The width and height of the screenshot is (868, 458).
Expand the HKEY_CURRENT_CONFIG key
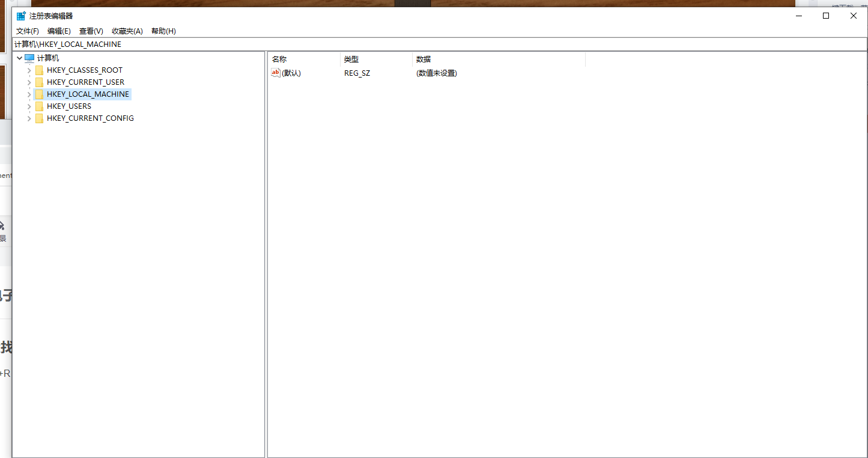click(29, 118)
